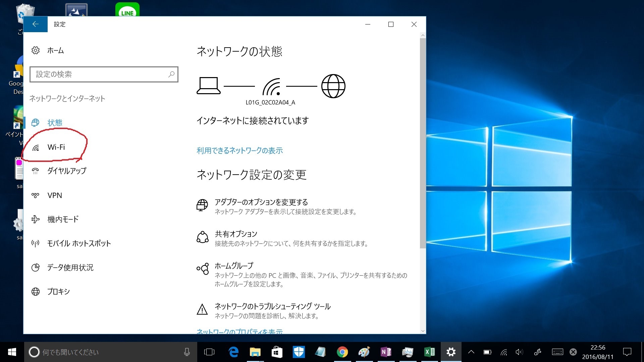Image resolution: width=644 pixels, height=362 pixels.
Task: Click the touch keyboard icon in tray
Action: pos(557,352)
